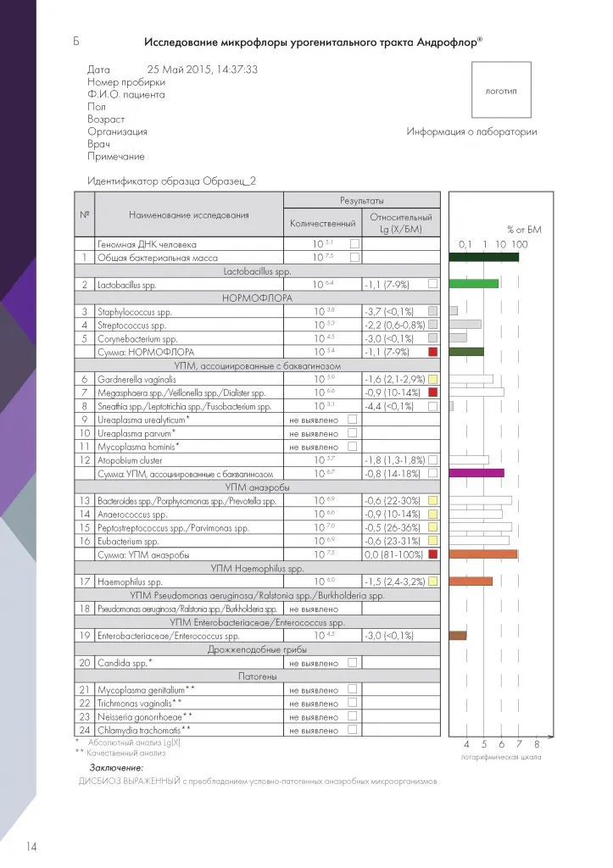
Task: Tick the Mycoplasma hominis result checkbox
Action: click(353, 447)
